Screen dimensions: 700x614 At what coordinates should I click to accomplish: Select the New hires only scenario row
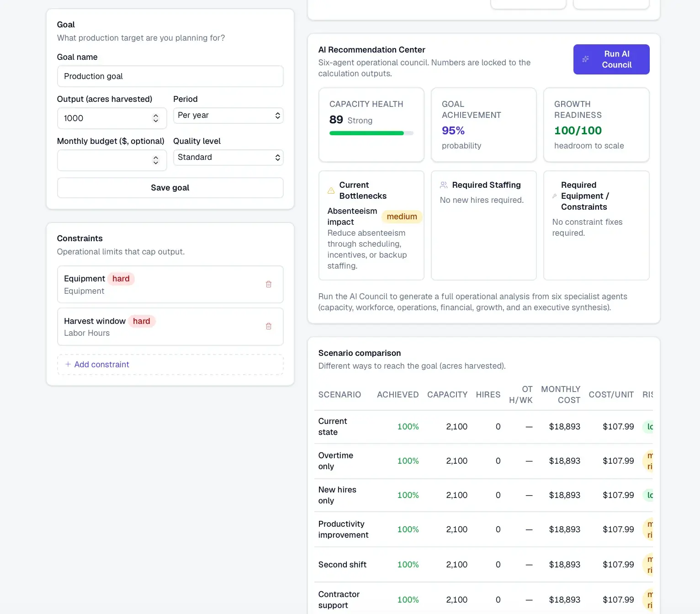click(x=483, y=495)
